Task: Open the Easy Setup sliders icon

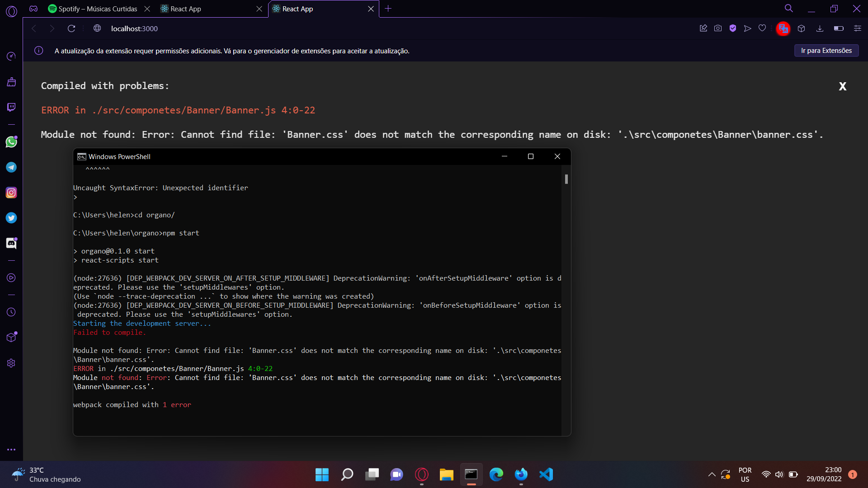Action: (858, 28)
